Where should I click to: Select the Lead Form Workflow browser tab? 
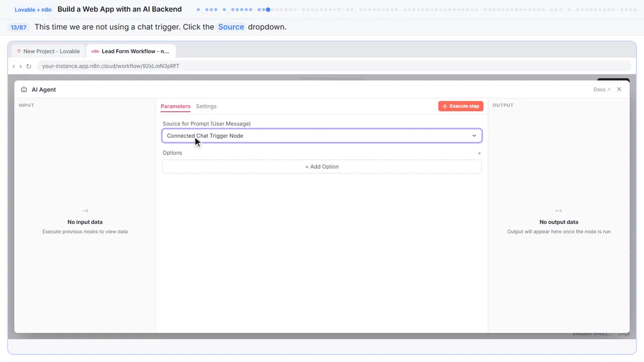tap(131, 51)
